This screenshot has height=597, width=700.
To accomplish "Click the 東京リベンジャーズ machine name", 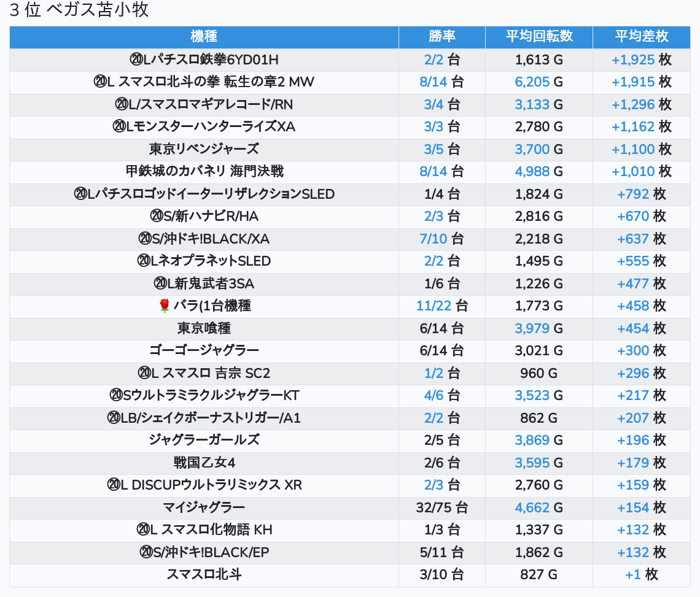I will [x=204, y=149].
